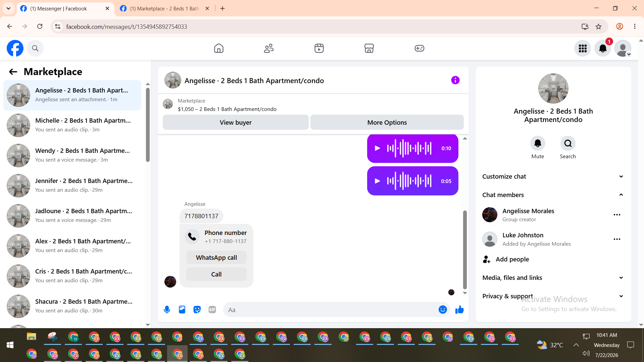Open the Gaming controller icon

click(419, 48)
